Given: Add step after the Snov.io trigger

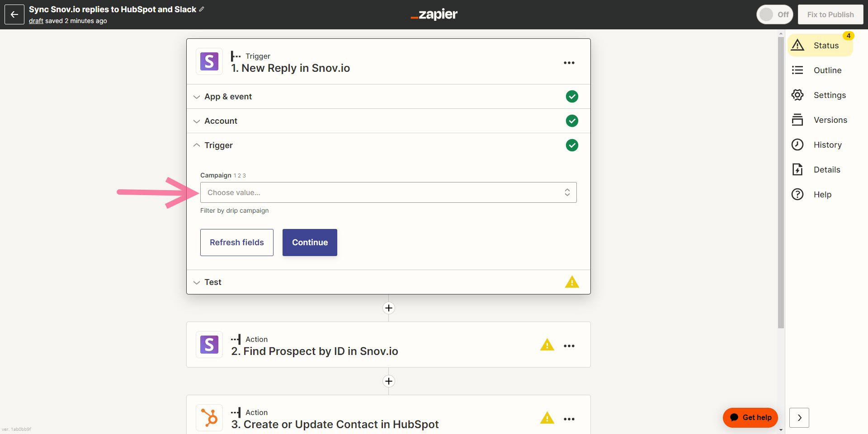Looking at the screenshot, I should pyautogui.click(x=389, y=308).
